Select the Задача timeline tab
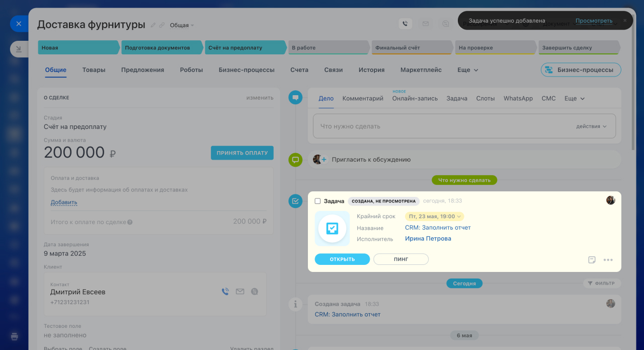 tap(457, 99)
